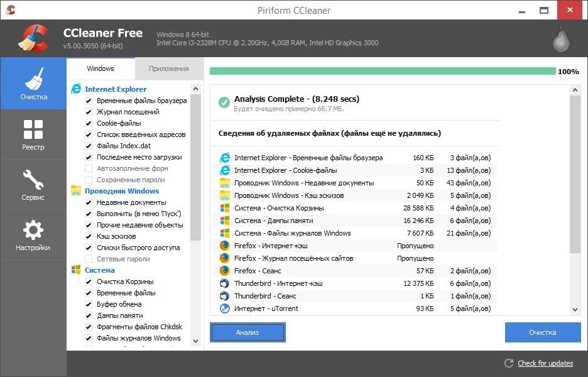The image size is (588, 377).
Task: Click IE icon for Cookie-файлы result
Action: coord(225,170)
